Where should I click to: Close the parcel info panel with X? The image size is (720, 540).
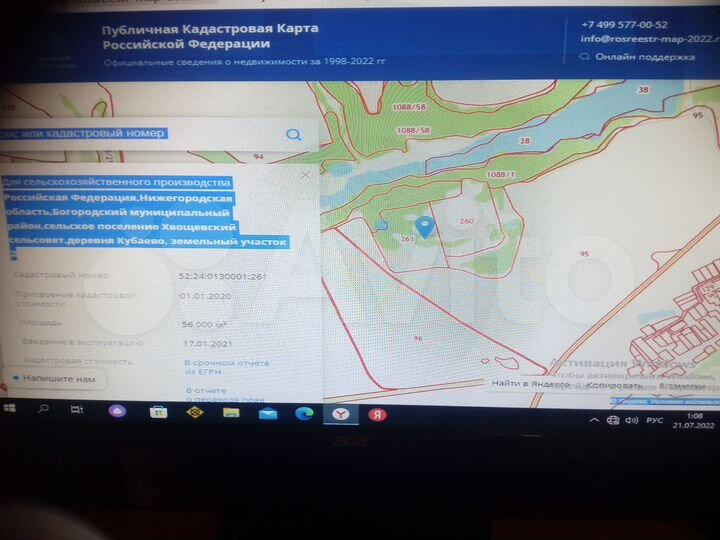point(305,175)
